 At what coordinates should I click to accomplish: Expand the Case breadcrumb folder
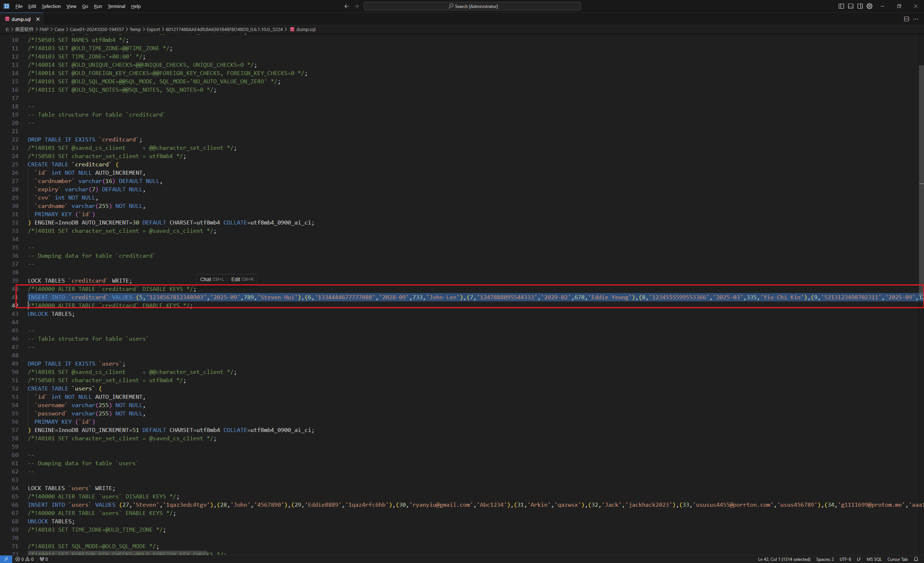[x=59, y=29]
